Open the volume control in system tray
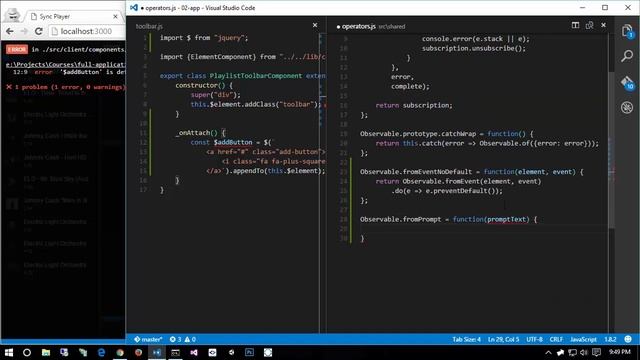The image size is (640, 360). (x=584, y=352)
